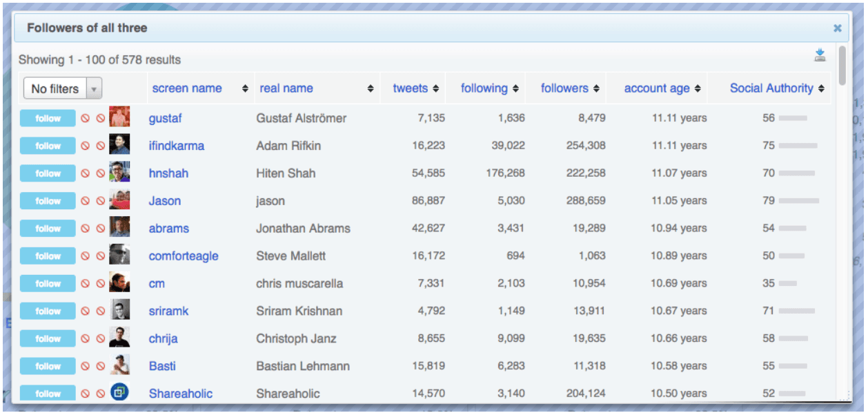Block abrams with the prohibition icon

click(x=86, y=229)
